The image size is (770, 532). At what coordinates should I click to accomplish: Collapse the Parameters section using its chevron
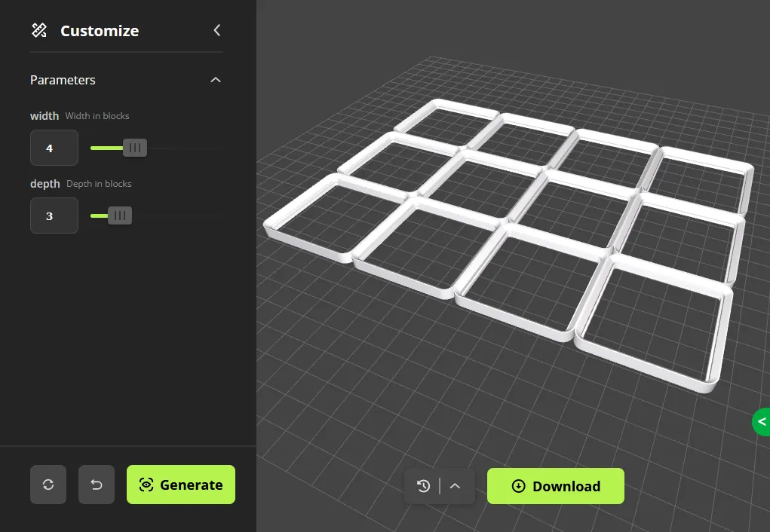pos(216,79)
